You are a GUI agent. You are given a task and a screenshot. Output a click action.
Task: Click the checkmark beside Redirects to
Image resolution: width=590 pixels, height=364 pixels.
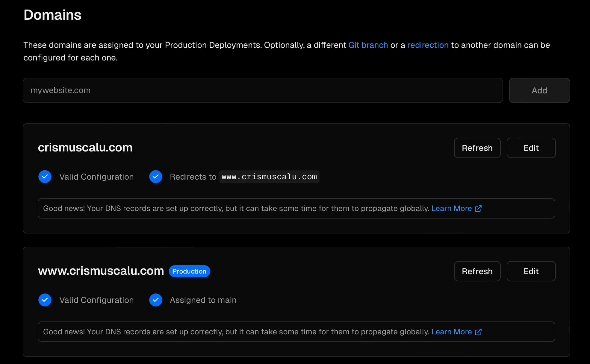[156, 177]
